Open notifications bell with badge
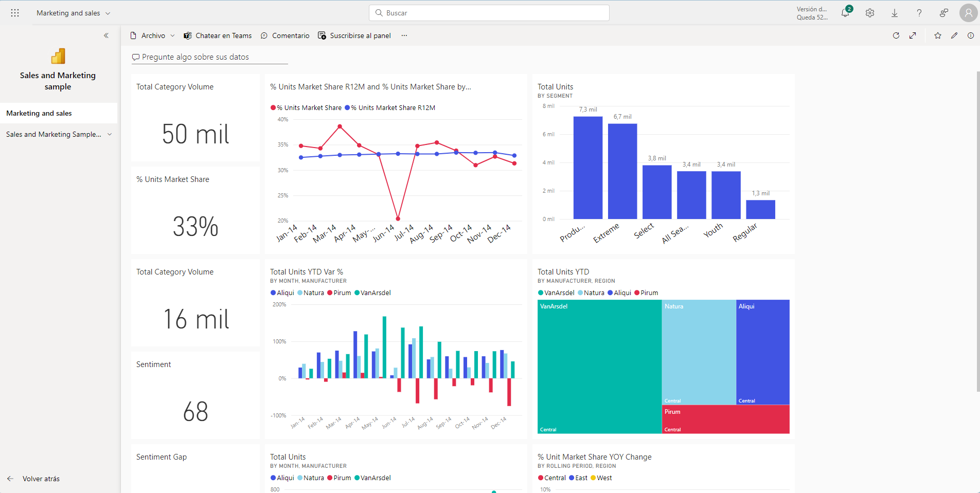The width and height of the screenshot is (980, 493). (845, 13)
